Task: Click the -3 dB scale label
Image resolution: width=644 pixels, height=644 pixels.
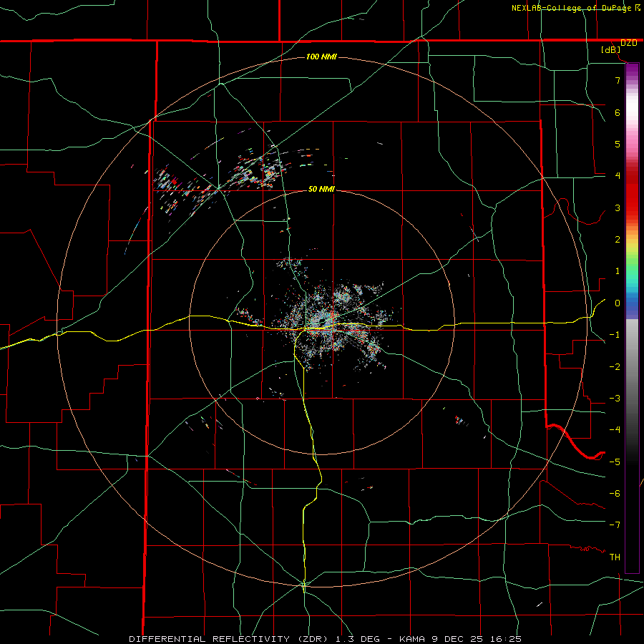Action: click(615, 399)
